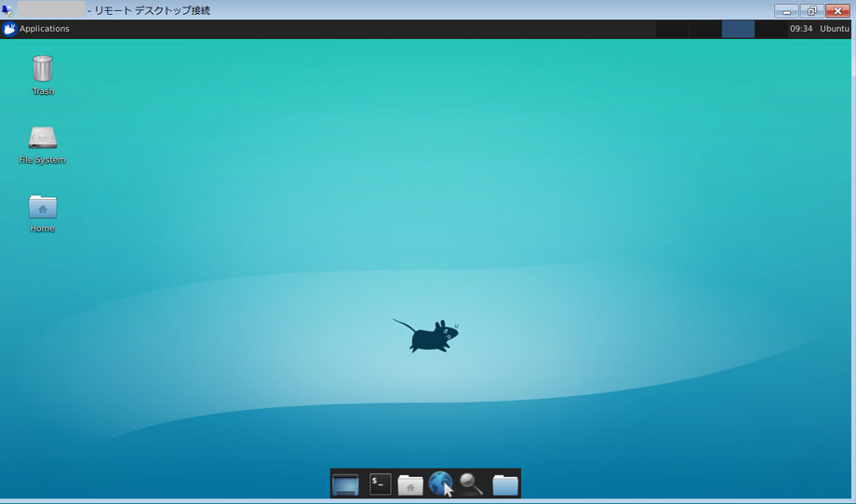Viewport: 856px width, 504px height.
Task: Open the blue folder icon at the dock's end
Action: [505, 484]
